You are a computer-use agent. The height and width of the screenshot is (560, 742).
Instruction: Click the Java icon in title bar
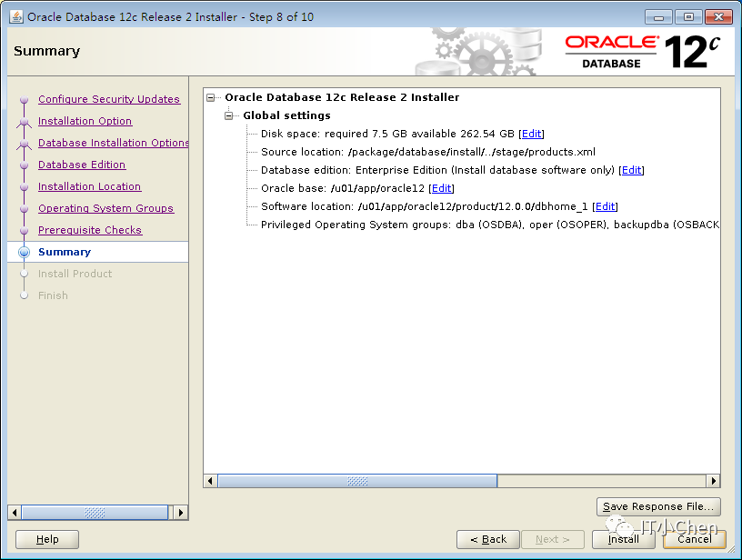click(x=16, y=16)
